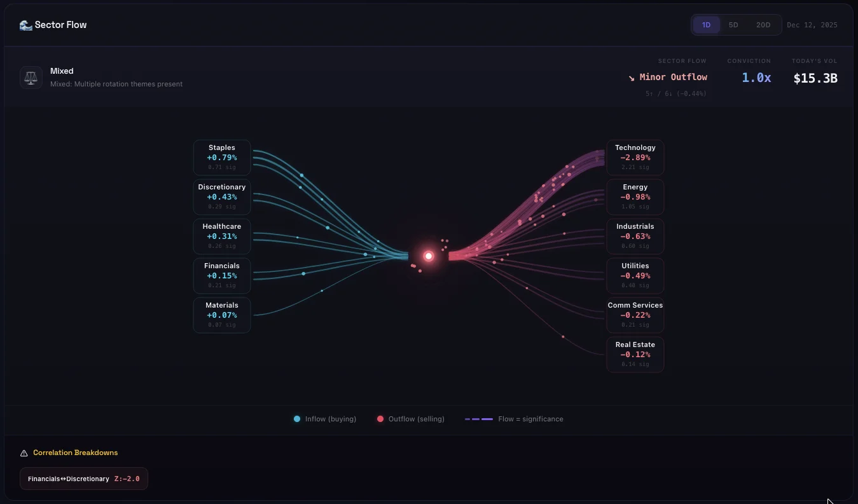This screenshot has width=858, height=504.
Task: Switch to the 20D tab
Action: (x=763, y=25)
